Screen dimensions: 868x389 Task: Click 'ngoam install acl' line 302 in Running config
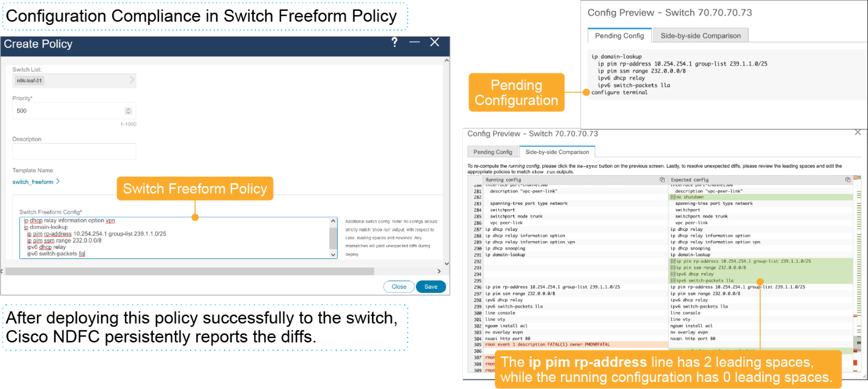click(506, 326)
